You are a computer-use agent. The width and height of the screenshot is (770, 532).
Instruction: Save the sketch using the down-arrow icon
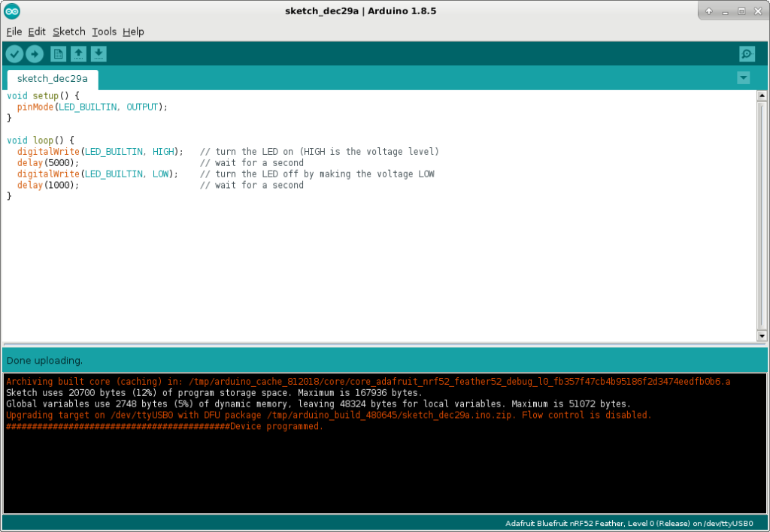coord(99,53)
